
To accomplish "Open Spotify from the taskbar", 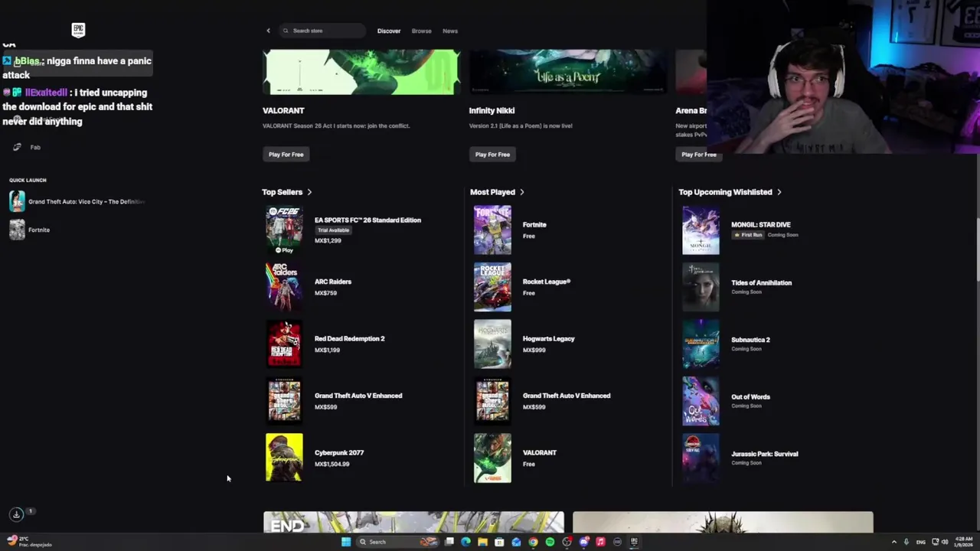I will pos(550,542).
